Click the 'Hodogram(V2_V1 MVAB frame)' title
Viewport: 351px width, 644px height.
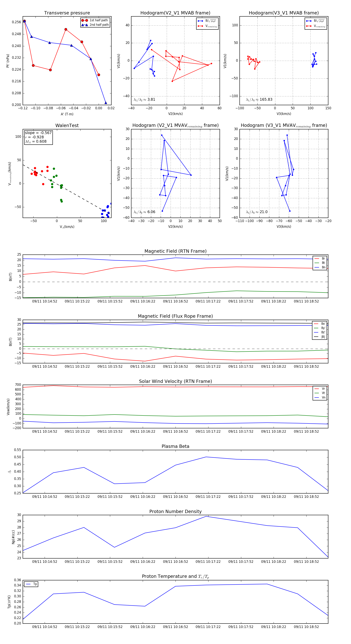tap(175, 13)
